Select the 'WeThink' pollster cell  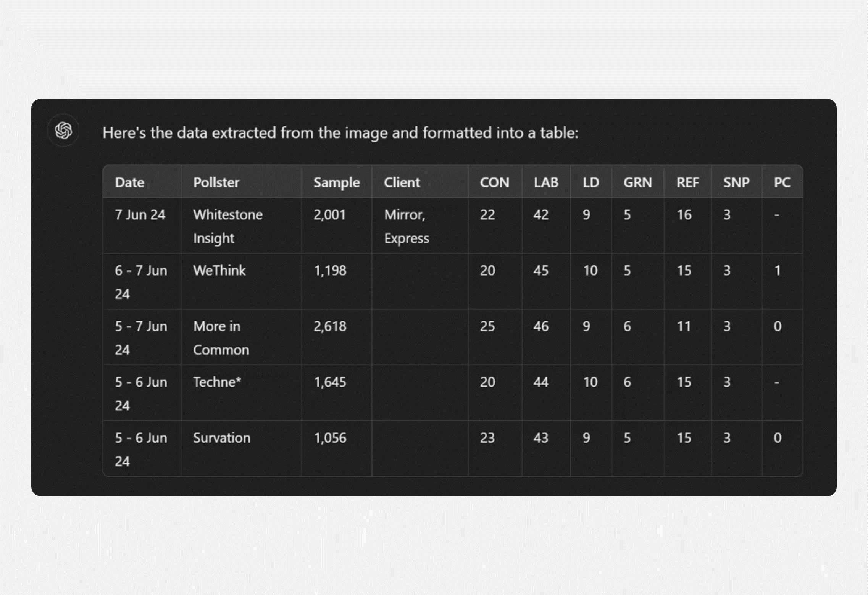tap(219, 271)
